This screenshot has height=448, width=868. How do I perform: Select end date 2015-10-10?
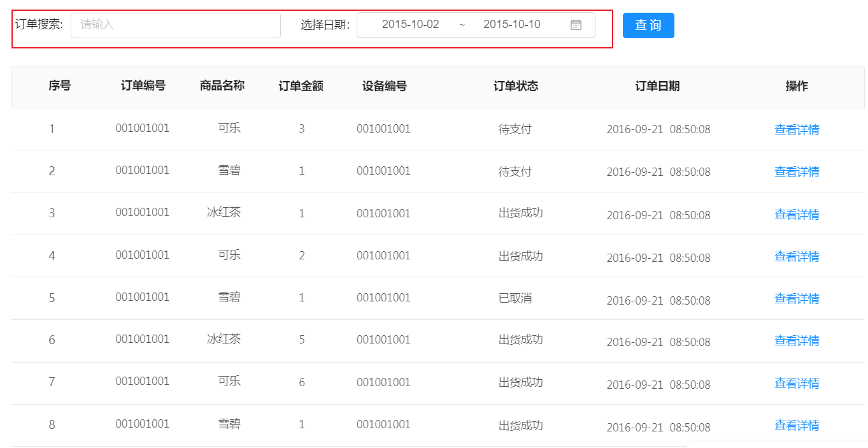click(511, 25)
